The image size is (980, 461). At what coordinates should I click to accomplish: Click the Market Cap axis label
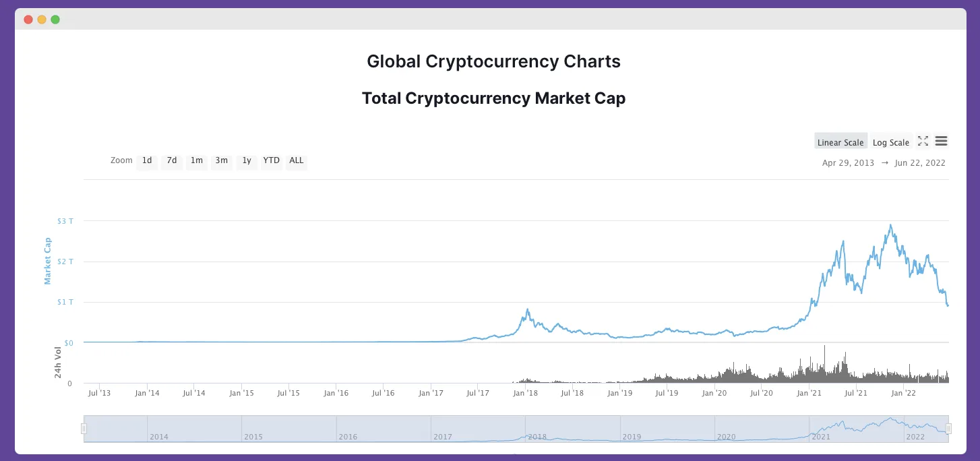[x=47, y=262]
